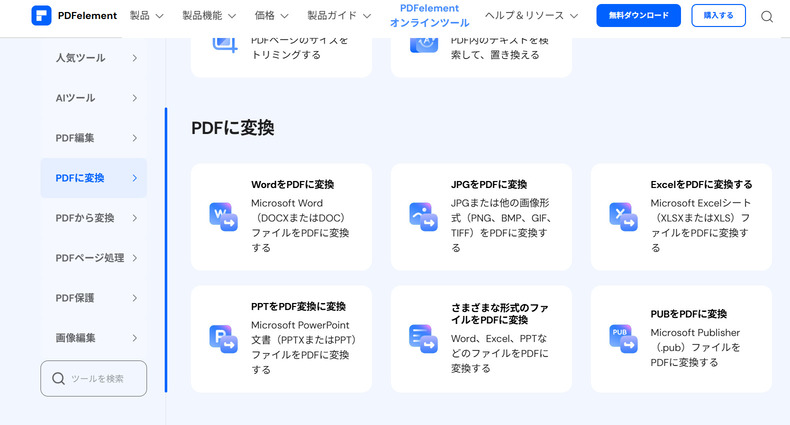This screenshot has width=790, height=425.
Task: Open the 価格 dropdown menu
Action: click(272, 16)
